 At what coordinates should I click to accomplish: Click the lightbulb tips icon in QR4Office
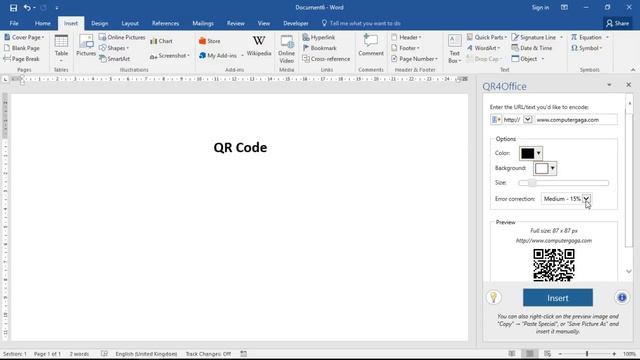[x=493, y=297]
